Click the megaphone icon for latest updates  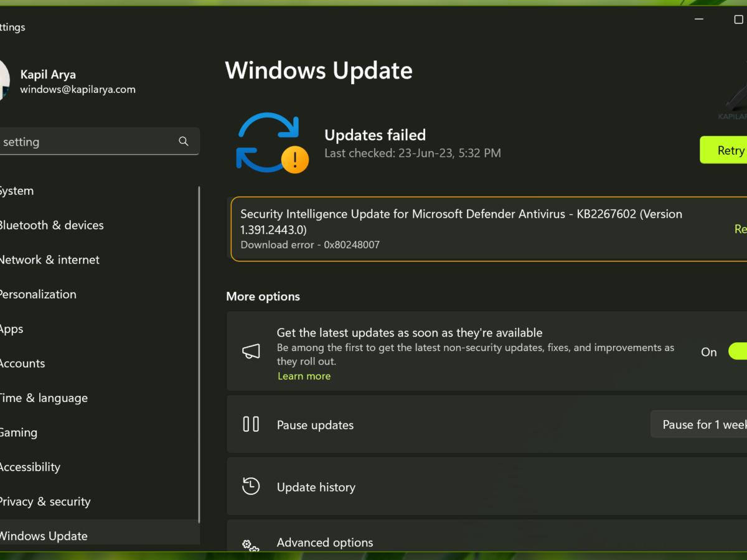point(251,352)
